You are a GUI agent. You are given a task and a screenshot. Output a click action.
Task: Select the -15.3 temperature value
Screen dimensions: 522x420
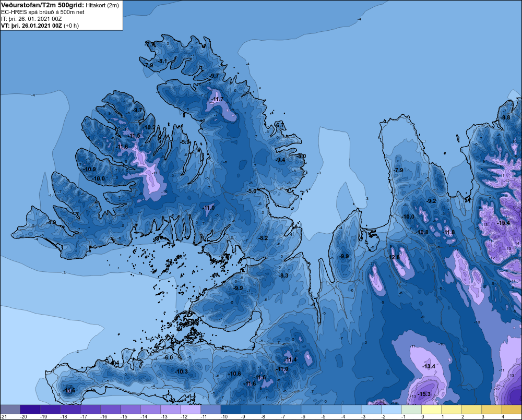pos(424,394)
